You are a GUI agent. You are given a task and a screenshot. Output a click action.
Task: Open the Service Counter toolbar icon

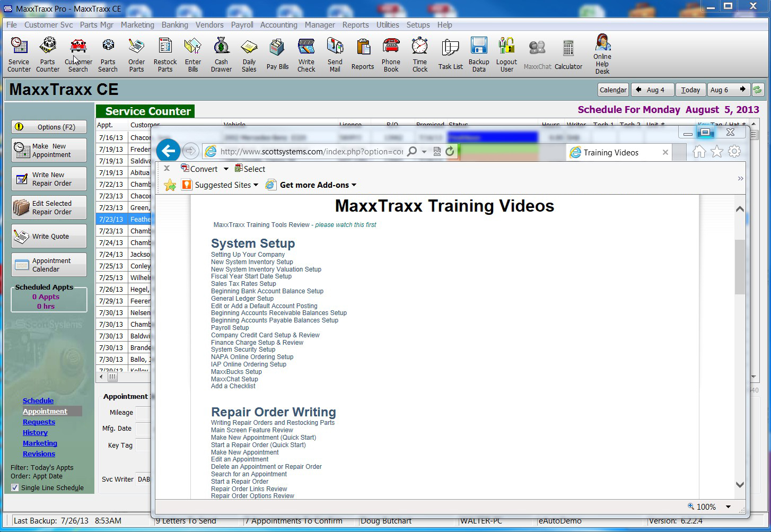(19, 54)
